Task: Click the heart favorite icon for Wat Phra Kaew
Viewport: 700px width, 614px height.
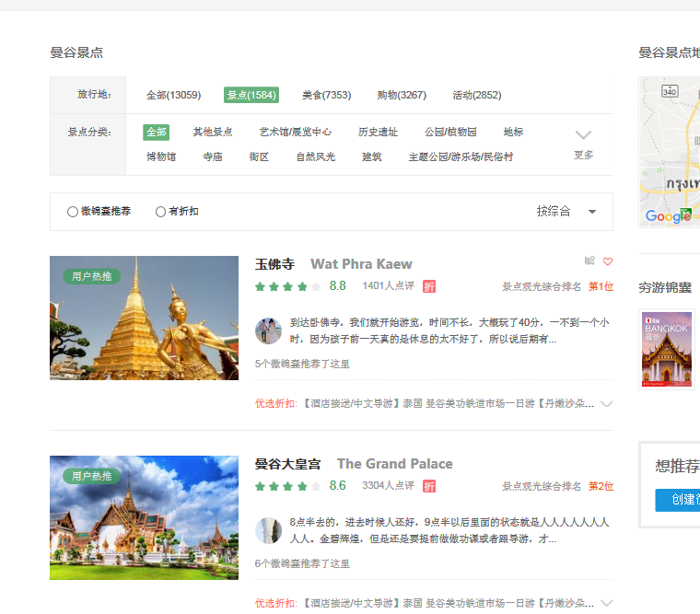Action: pyautogui.click(x=608, y=261)
